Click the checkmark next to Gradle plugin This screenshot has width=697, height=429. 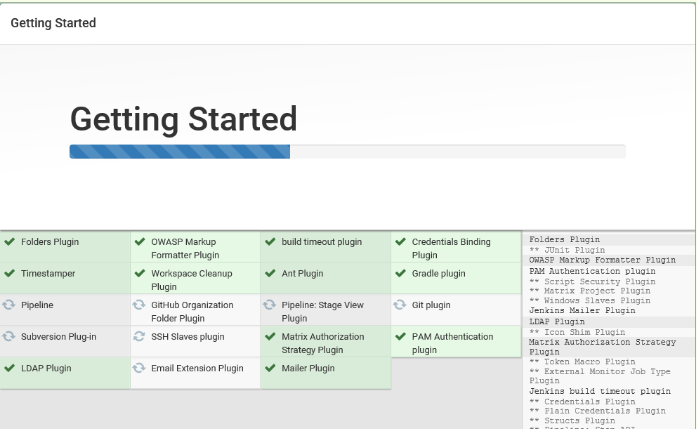point(400,273)
